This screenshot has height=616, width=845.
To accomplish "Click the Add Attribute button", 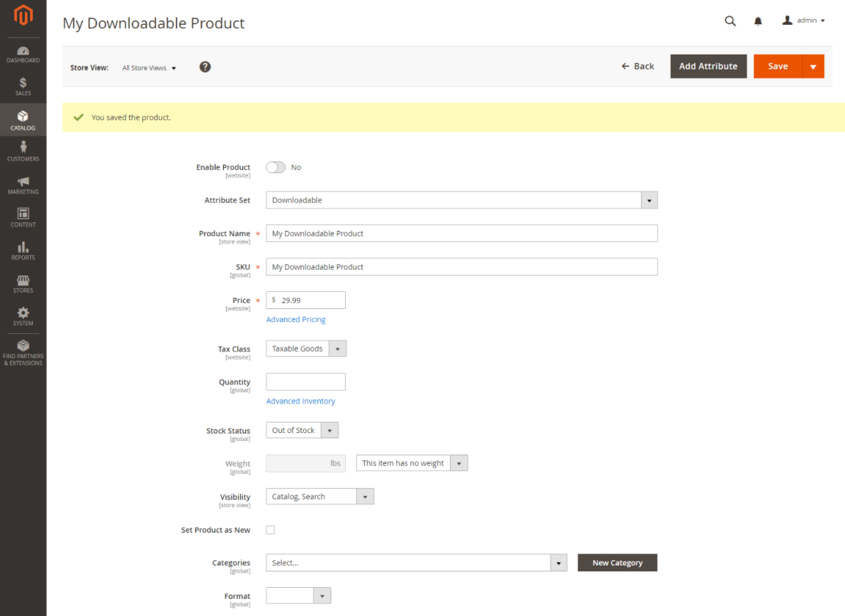I will [708, 66].
